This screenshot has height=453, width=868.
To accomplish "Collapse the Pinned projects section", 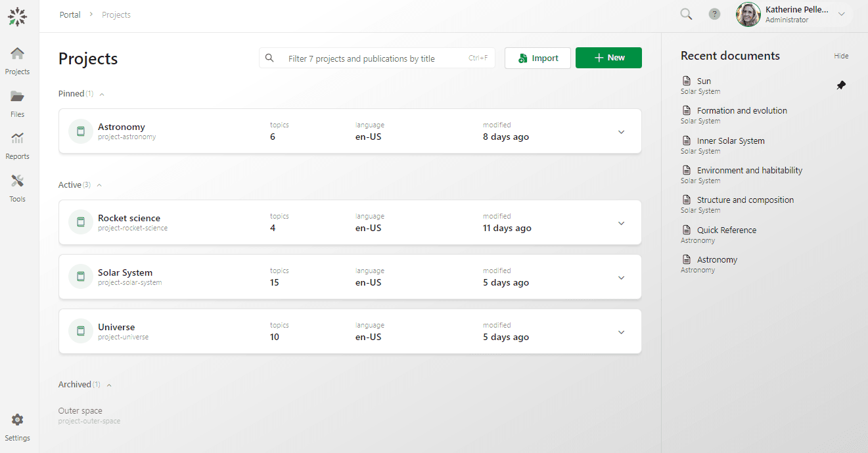I will point(102,95).
